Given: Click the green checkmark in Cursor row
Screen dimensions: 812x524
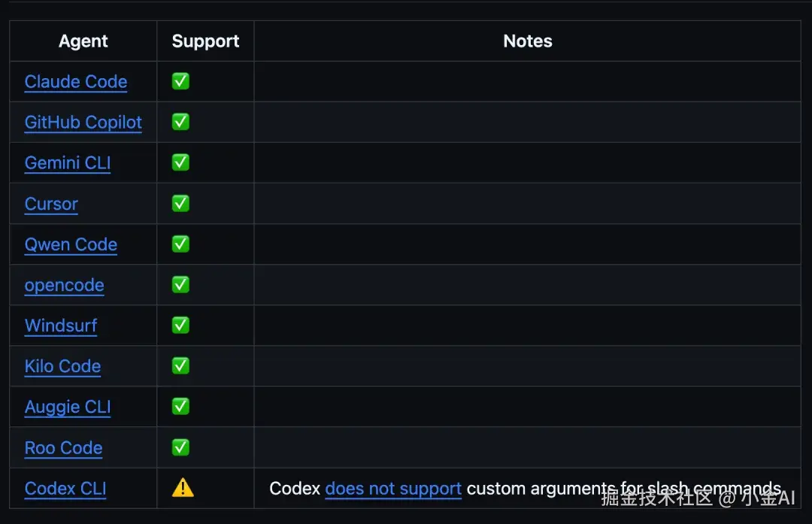Looking at the screenshot, I should tap(180, 204).
